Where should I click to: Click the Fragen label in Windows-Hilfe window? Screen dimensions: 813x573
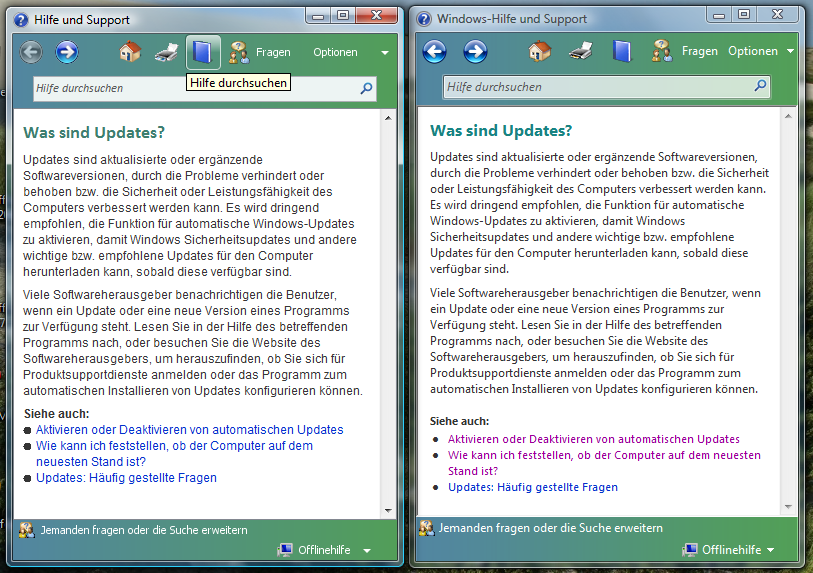coord(699,51)
